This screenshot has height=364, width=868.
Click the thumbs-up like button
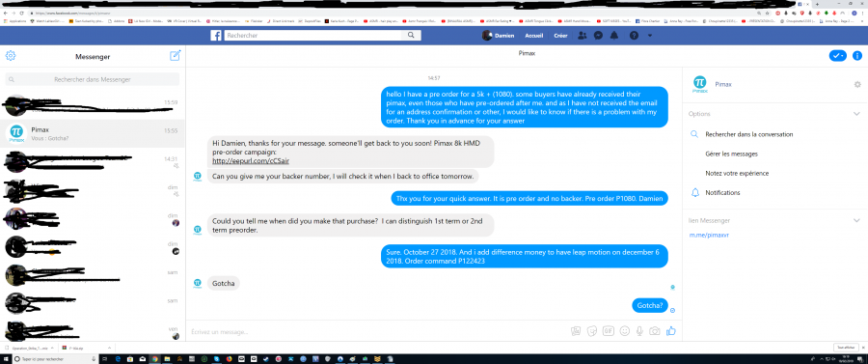[x=671, y=331]
